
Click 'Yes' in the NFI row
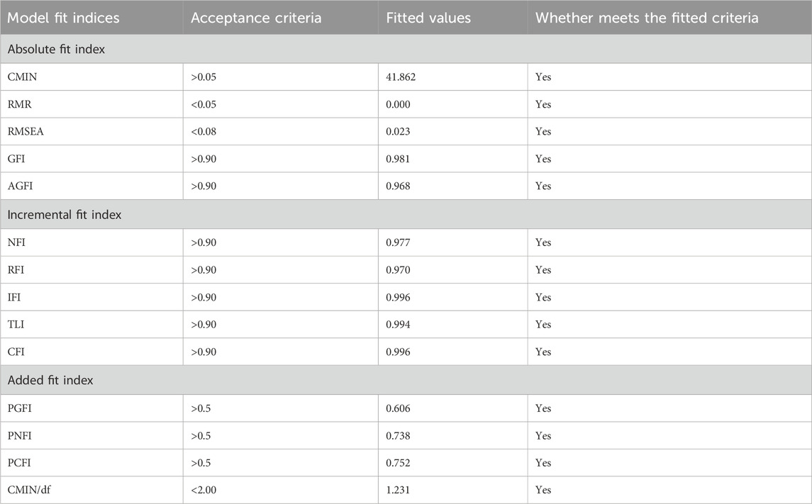pos(543,242)
